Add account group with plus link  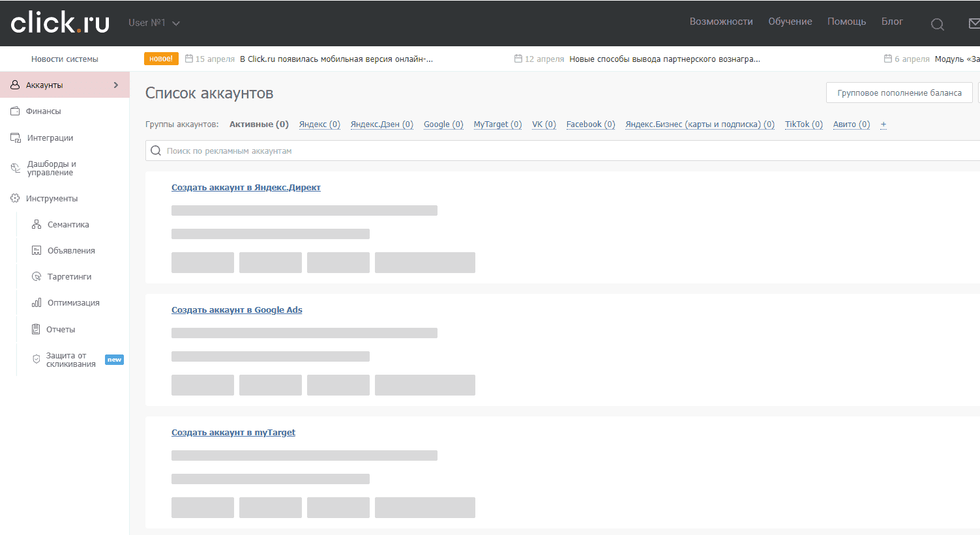(x=883, y=124)
